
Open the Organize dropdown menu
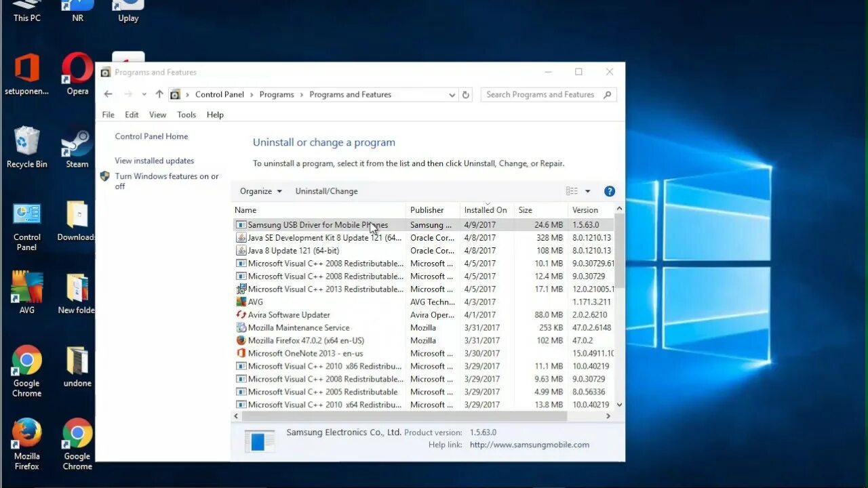260,191
